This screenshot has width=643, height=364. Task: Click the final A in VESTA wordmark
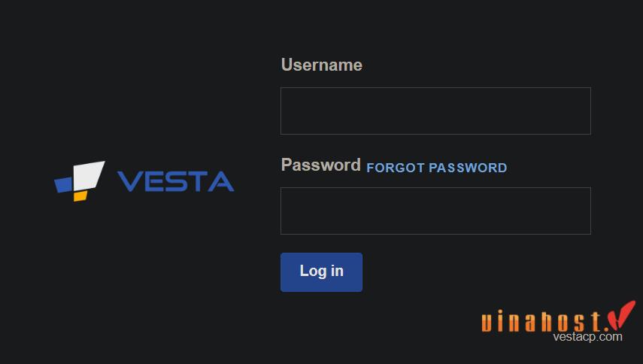click(x=221, y=181)
